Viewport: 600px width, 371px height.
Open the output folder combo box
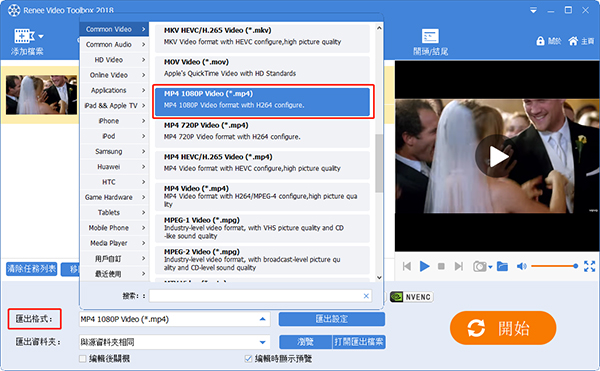pyautogui.click(x=174, y=342)
